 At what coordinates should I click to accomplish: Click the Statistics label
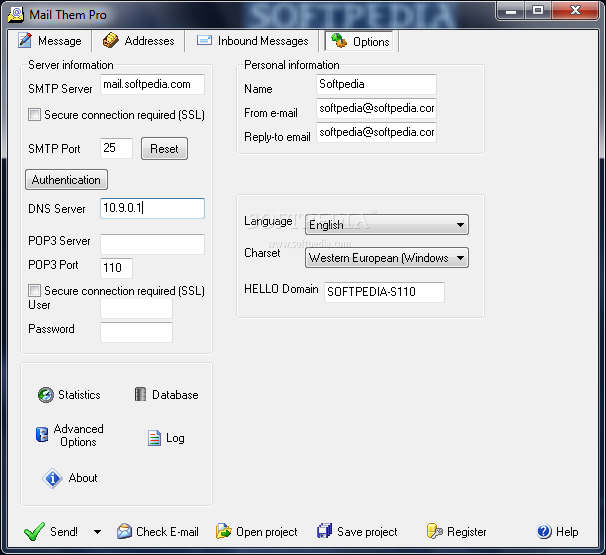point(79,395)
